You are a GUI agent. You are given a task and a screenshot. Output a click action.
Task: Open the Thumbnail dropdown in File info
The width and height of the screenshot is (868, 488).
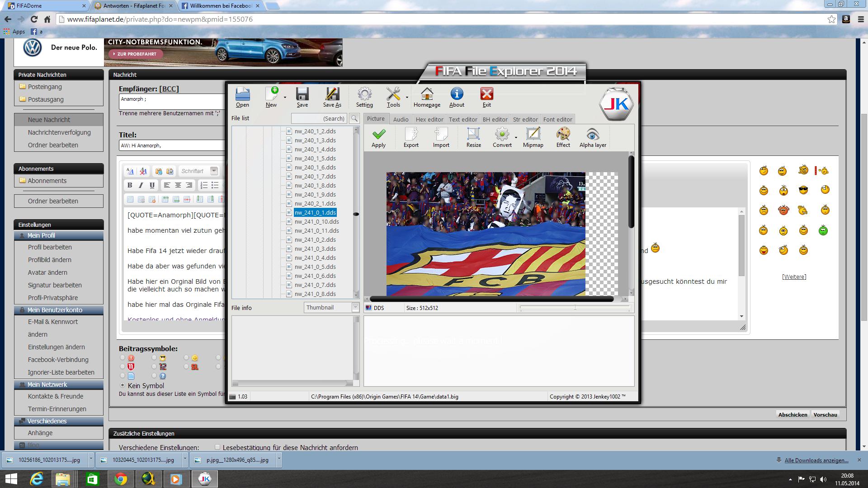pos(355,308)
